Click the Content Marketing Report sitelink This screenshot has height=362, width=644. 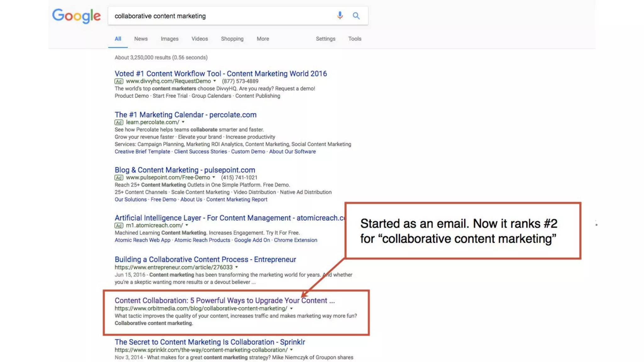(x=236, y=200)
